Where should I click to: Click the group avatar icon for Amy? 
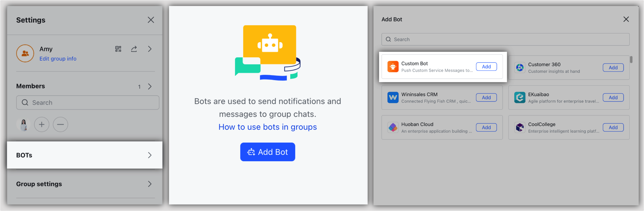click(25, 53)
